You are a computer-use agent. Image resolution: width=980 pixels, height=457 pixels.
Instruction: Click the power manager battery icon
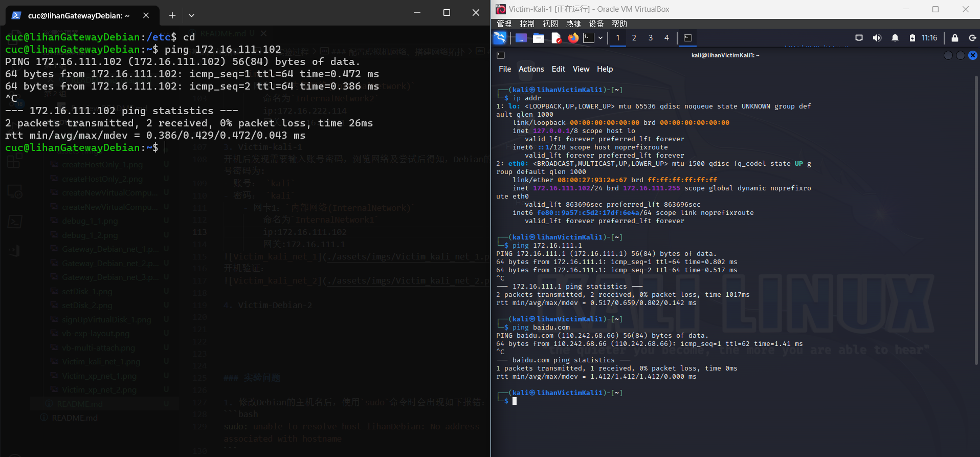(912, 38)
